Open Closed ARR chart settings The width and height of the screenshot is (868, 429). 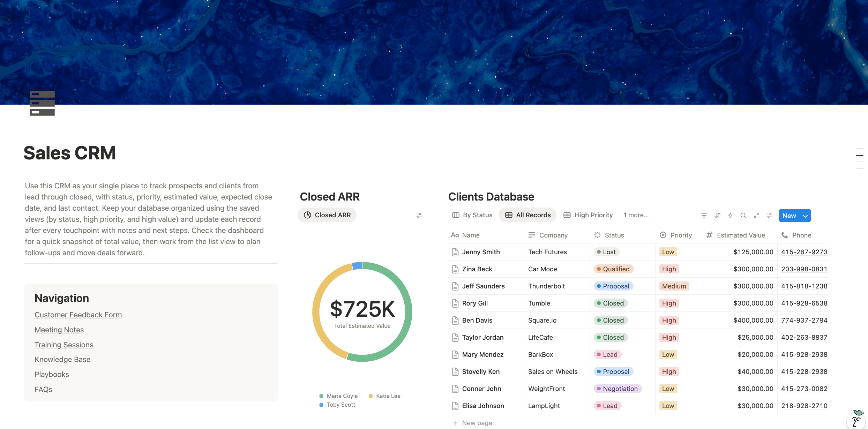(419, 215)
